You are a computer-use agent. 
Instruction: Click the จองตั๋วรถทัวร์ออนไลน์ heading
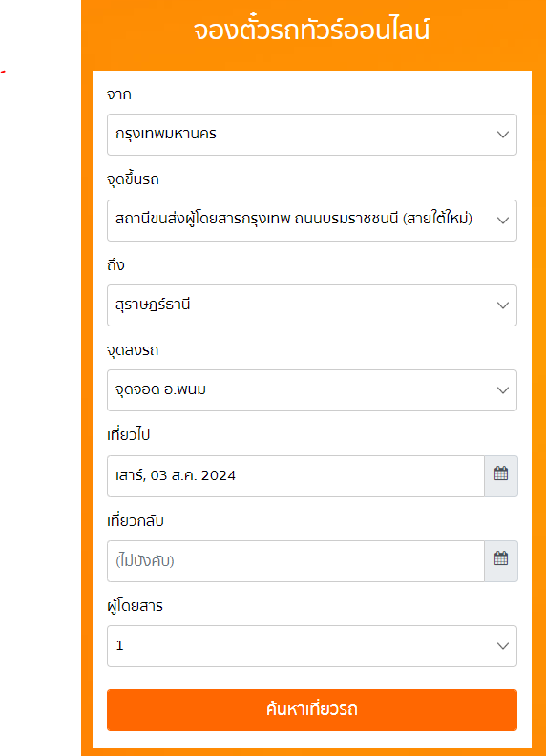[311, 30]
